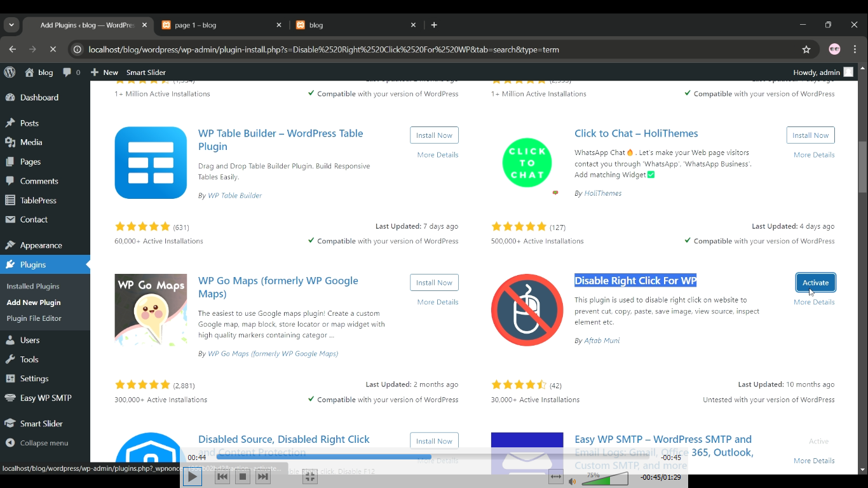Open the Add New Plugin submenu
Screen dimensions: 868x488
[34, 302]
